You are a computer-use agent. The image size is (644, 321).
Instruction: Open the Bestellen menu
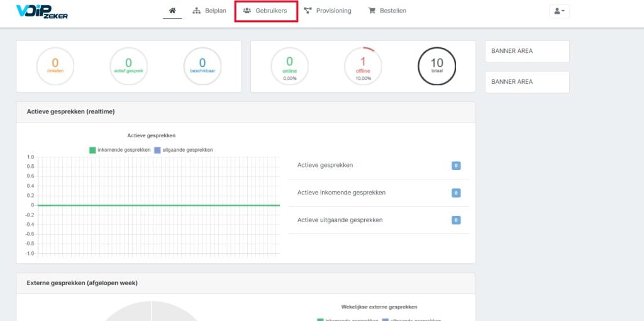click(387, 11)
